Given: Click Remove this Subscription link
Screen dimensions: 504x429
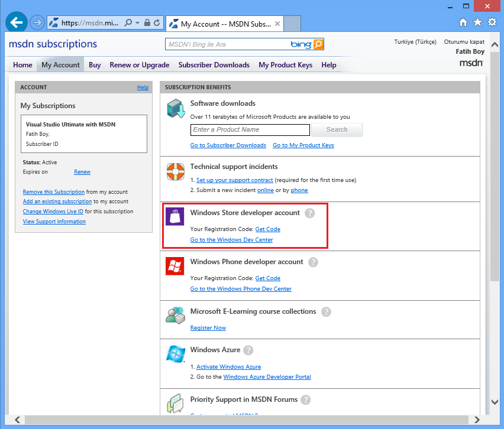Looking at the screenshot, I should [x=54, y=191].
